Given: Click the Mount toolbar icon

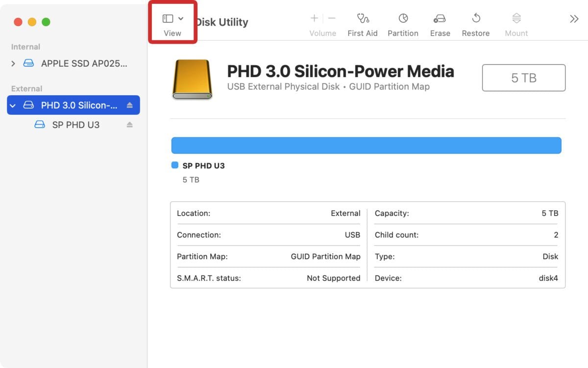Looking at the screenshot, I should point(516,23).
